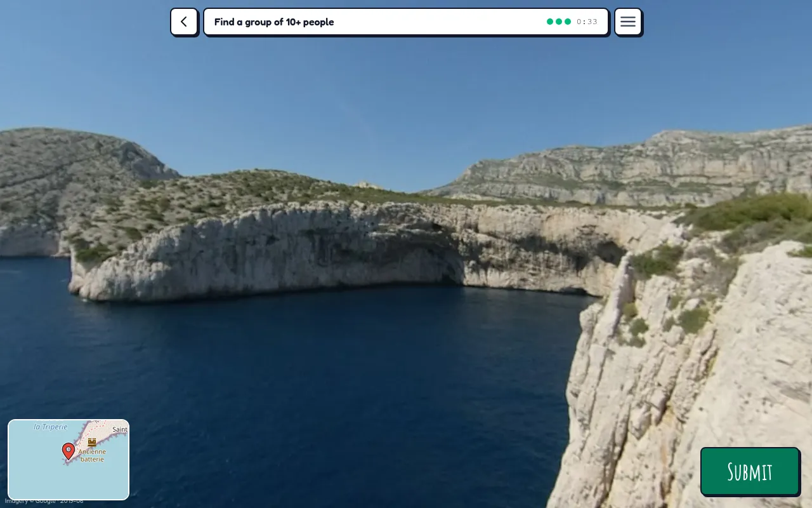This screenshot has width=812, height=508.
Task: Click 'Ancienne batterie' label on minimap
Action: (x=92, y=455)
